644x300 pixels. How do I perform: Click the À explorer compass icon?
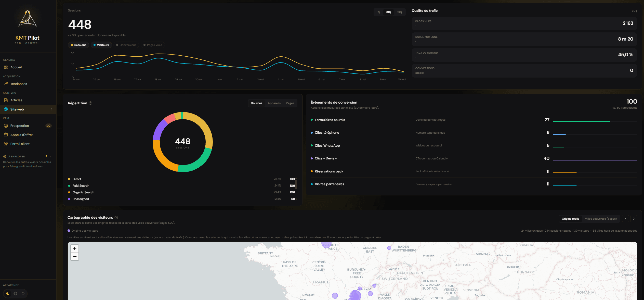coord(5,157)
